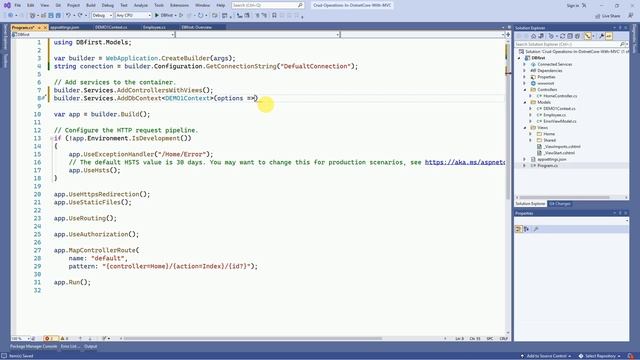Click Switch Views icon in Solution Explorer toolbar

542,36
